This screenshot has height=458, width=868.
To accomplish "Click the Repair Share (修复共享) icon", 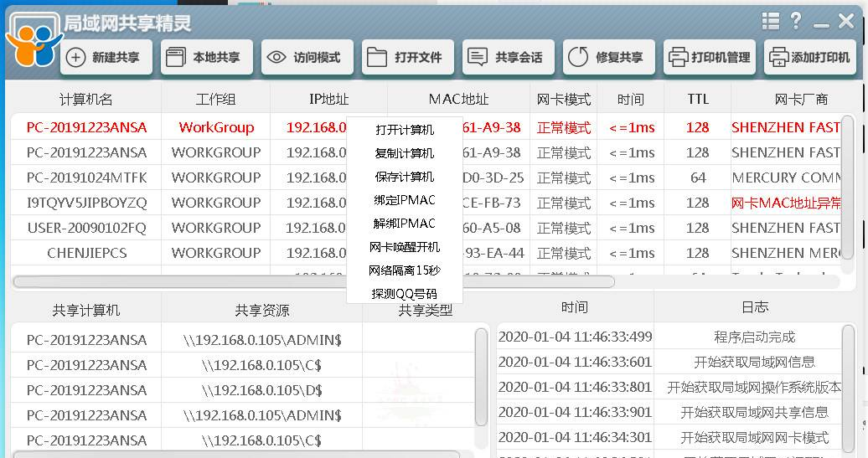I will 578,58.
